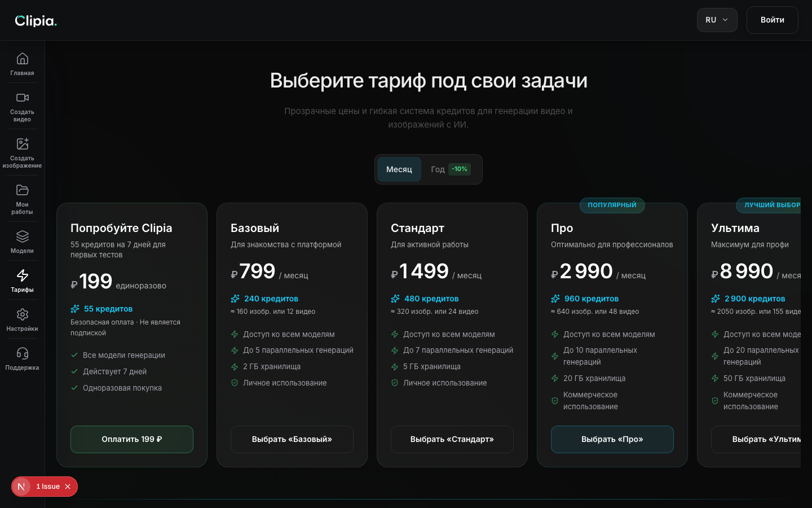Viewport: 812px width, 508px height.
Task: Click text Безопасная оплата · Не является подпиской
Action: [x=125, y=327]
